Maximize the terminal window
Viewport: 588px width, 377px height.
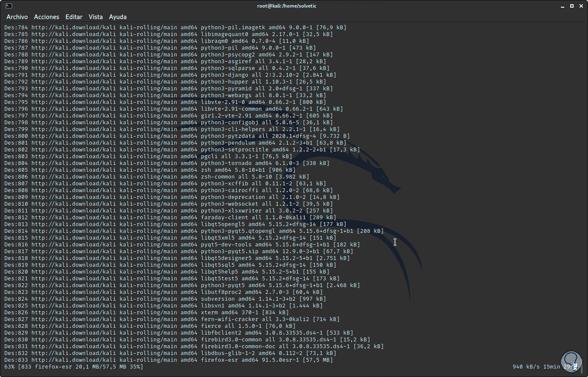pyautogui.click(x=571, y=6)
